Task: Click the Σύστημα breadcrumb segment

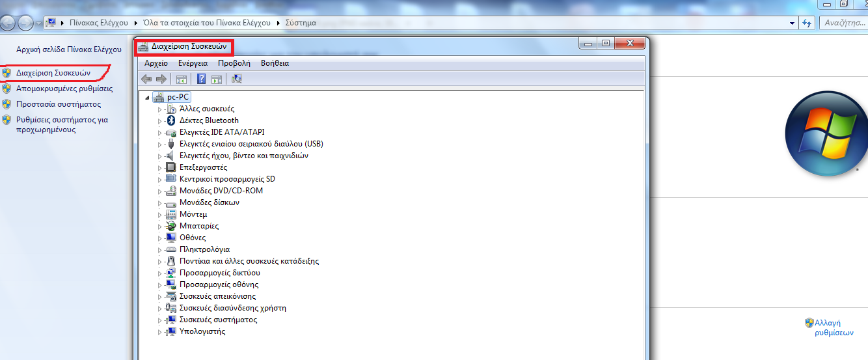Action: (x=299, y=23)
